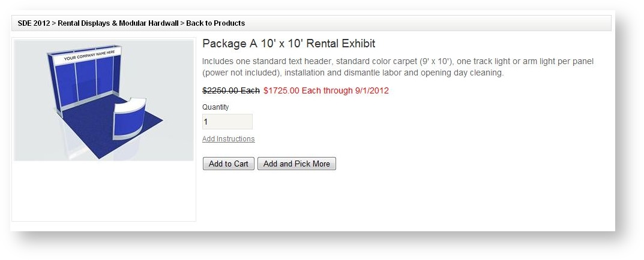Screen dimensions: 644x260
Task: Click the crossed-out $2250.00 Each price
Action: [x=231, y=91]
